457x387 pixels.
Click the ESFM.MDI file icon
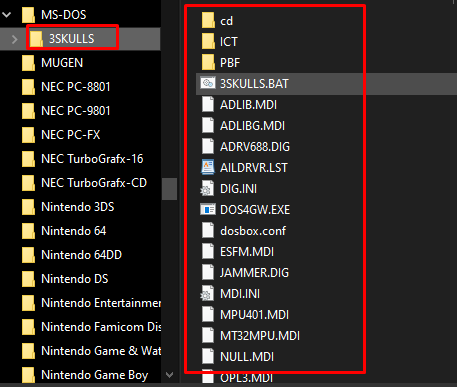208,251
